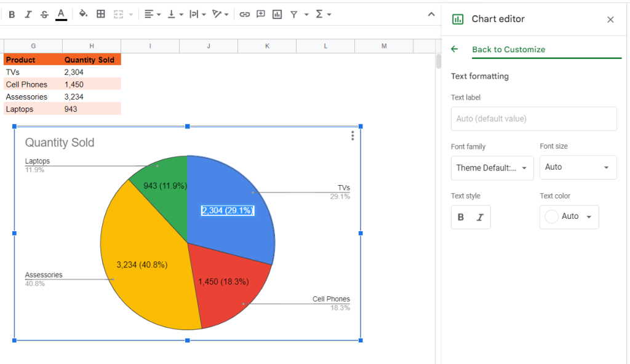Go back to Customize tab

(x=508, y=49)
